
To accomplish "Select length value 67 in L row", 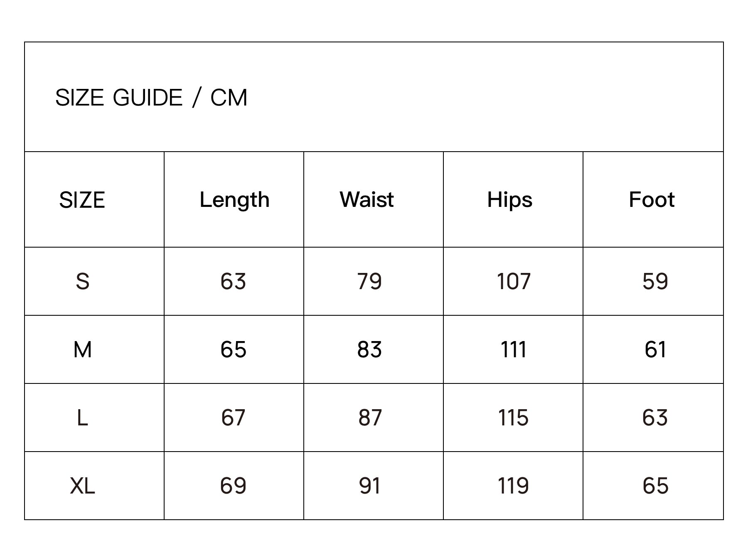I will pyautogui.click(x=233, y=418).
